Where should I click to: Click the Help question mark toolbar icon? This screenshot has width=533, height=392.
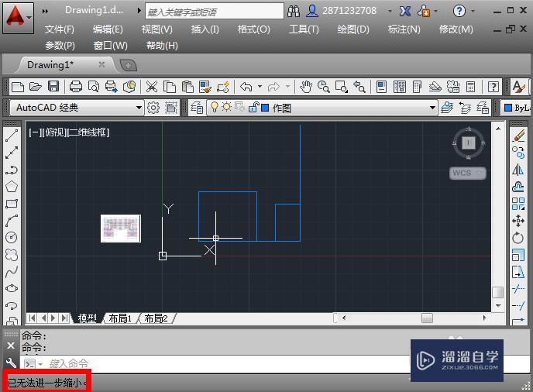click(x=493, y=87)
